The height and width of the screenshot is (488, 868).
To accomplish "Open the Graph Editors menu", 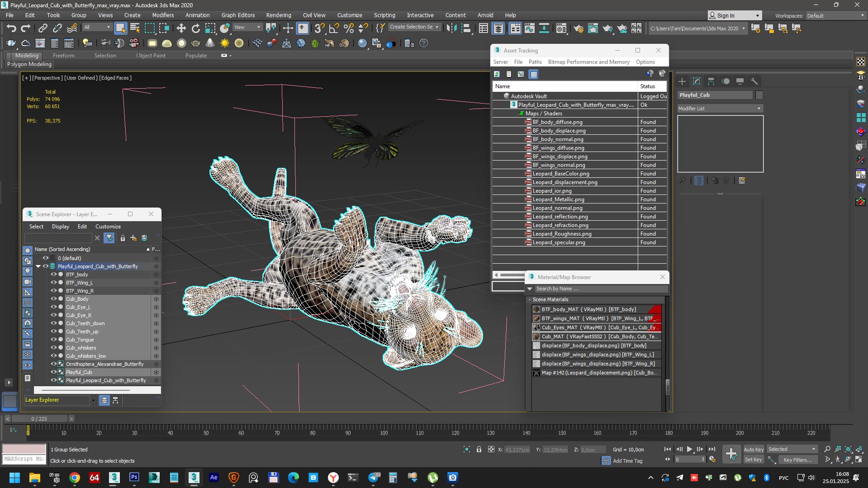I will (238, 15).
